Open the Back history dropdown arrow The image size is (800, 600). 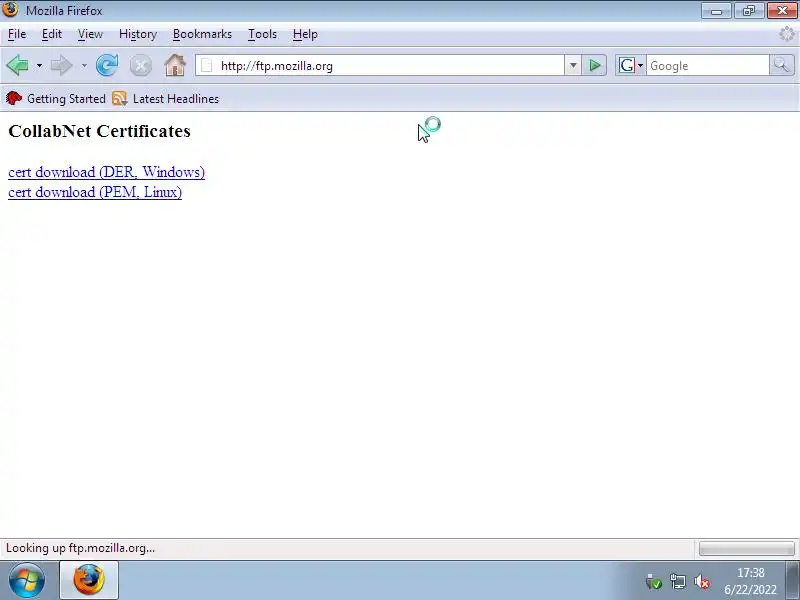(39, 66)
